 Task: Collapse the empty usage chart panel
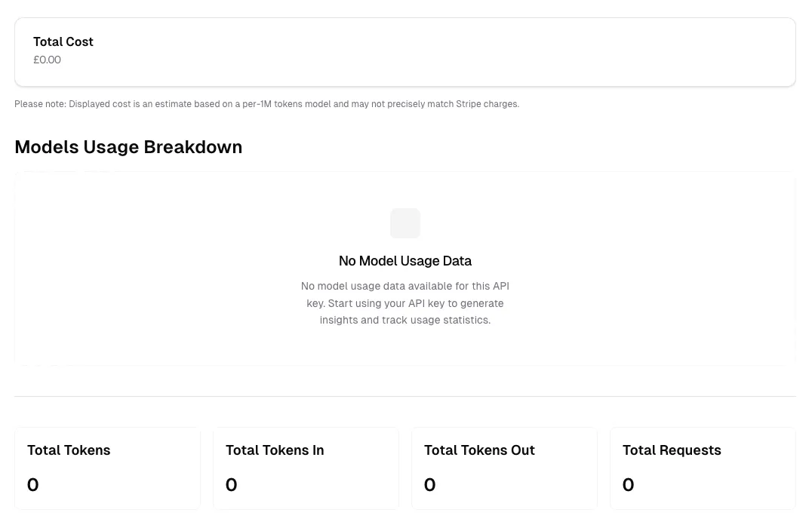point(405,268)
